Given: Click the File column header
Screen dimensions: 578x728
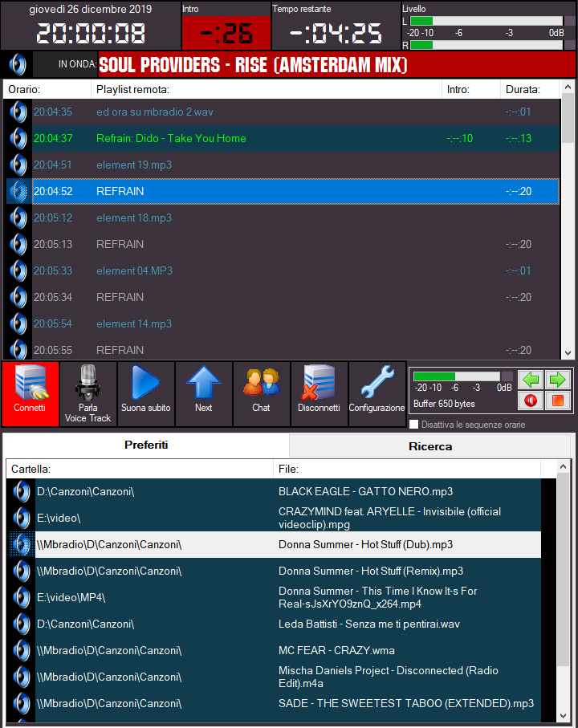Looking at the screenshot, I should pyautogui.click(x=407, y=469).
